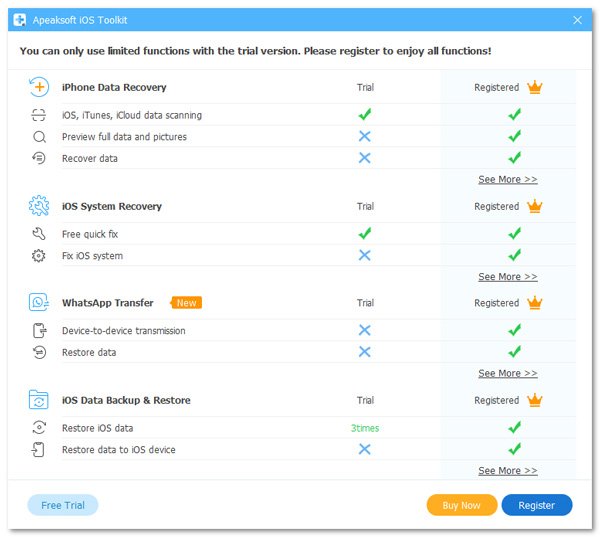Click the iPhone Data Recovery heading
Image resolution: width=600 pixels, height=537 pixels.
(x=114, y=87)
